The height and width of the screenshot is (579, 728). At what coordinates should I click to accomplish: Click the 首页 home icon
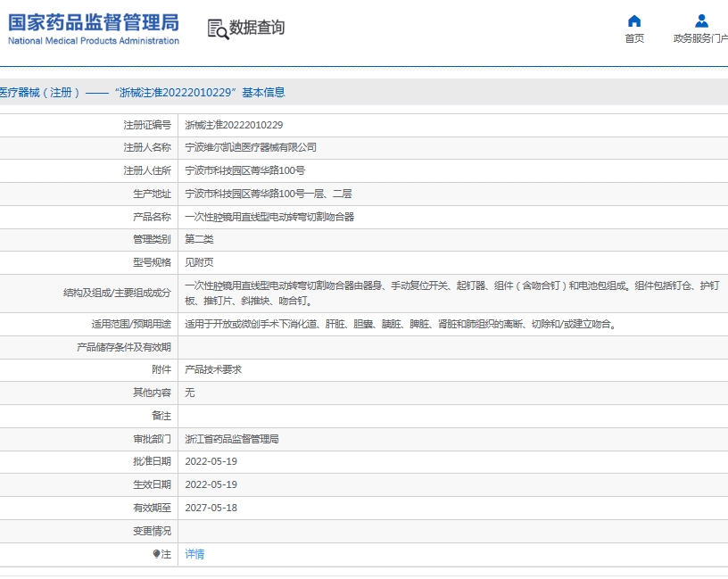tap(634, 21)
